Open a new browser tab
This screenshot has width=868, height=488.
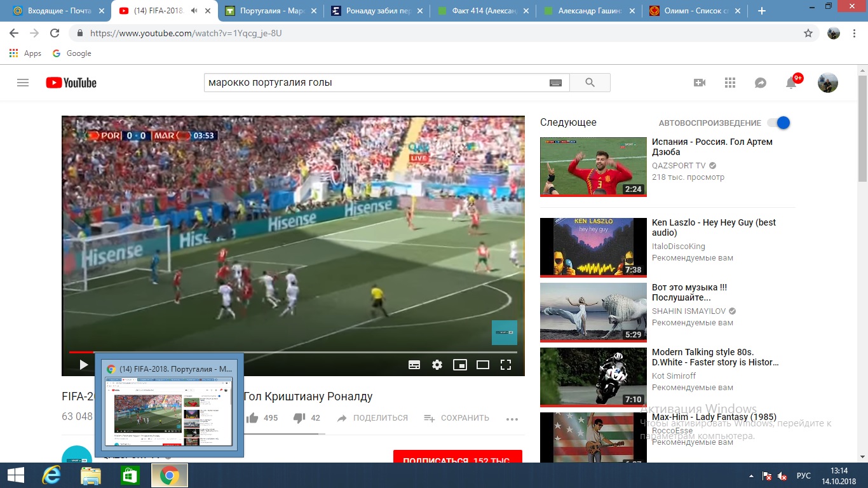762,11
